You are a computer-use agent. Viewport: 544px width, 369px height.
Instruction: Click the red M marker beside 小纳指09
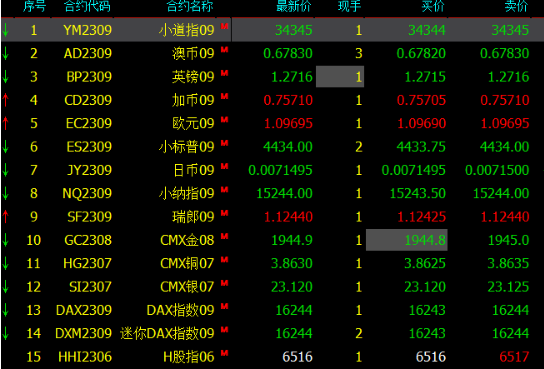tap(224, 189)
